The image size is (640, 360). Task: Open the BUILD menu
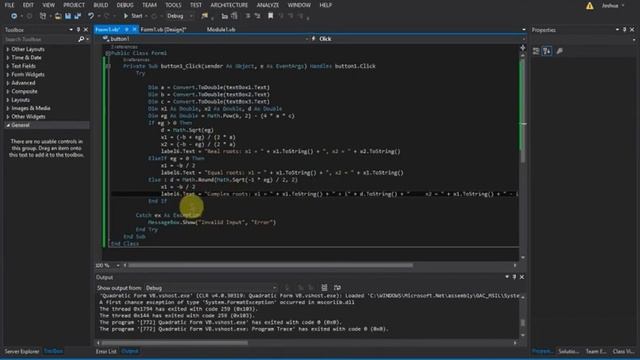tap(101, 5)
